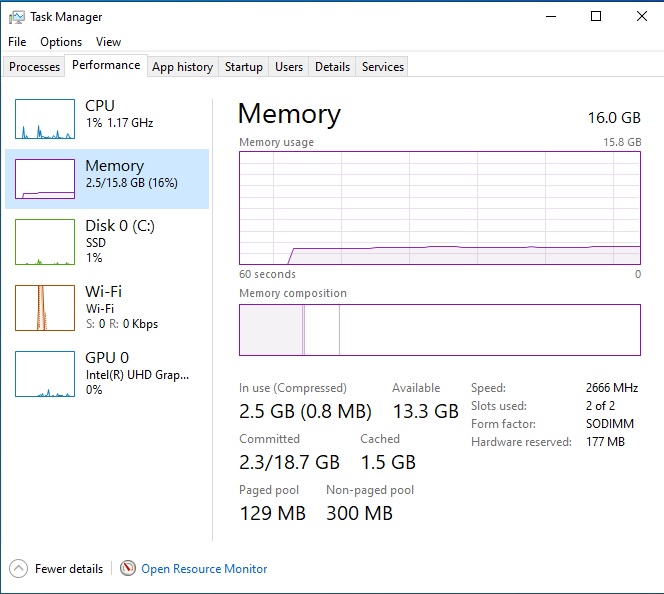Open the Users tab
The image size is (664, 594).
pyautogui.click(x=289, y=67)
